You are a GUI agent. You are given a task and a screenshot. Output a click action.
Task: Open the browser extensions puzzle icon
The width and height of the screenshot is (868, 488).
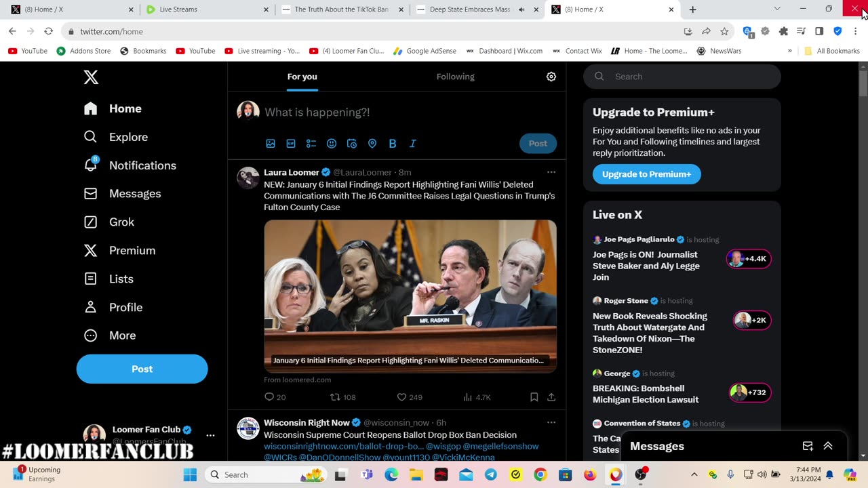pyautogui.click(x=784, y=31)
